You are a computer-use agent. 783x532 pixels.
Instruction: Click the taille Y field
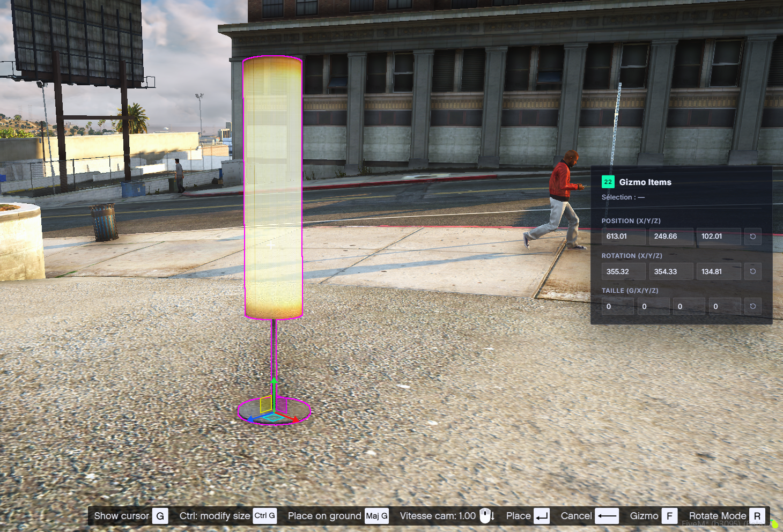pos(689,306)
